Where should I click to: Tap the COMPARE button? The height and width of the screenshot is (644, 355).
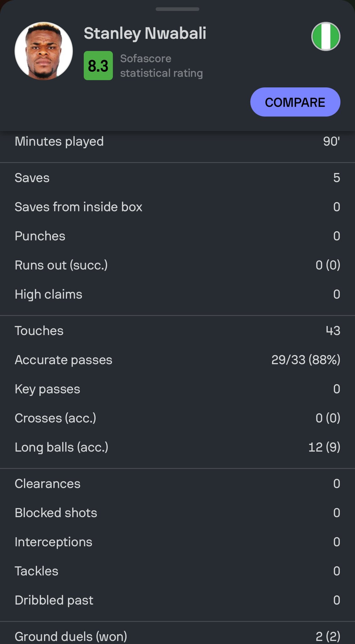pos(295,102)
